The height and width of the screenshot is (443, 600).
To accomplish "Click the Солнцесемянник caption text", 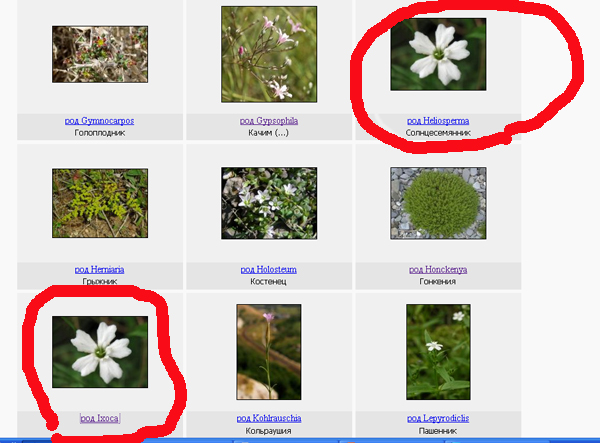I will pos(438,133).
